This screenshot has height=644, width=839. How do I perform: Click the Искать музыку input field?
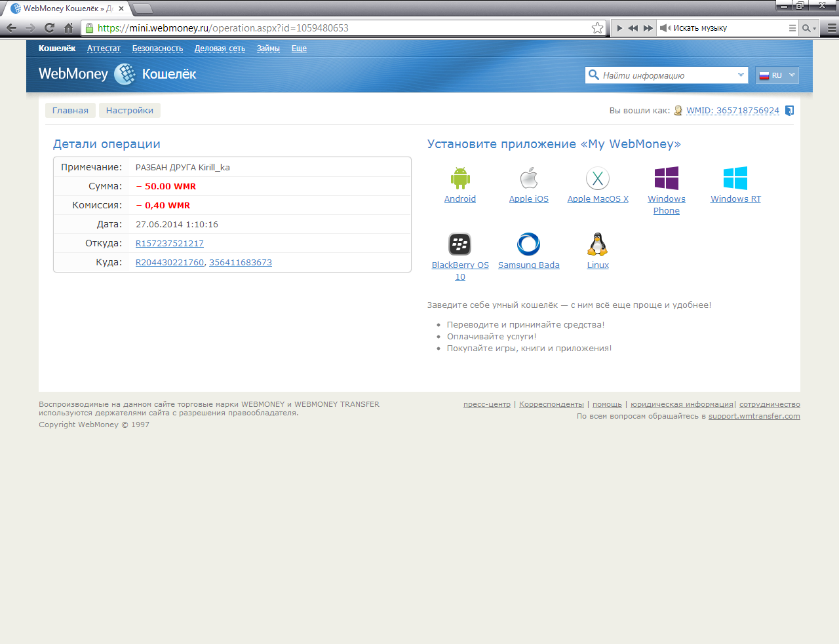(729, 28)
